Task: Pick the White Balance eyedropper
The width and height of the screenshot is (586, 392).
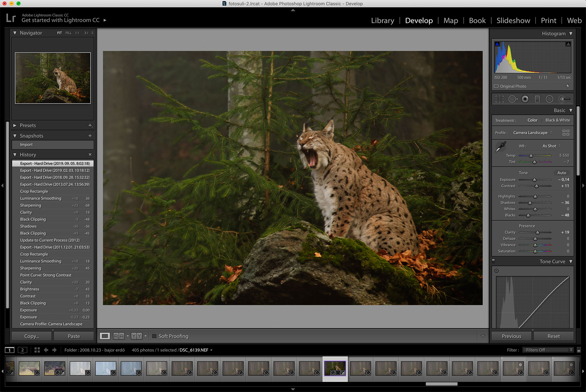Action: (x=500, y=147)
